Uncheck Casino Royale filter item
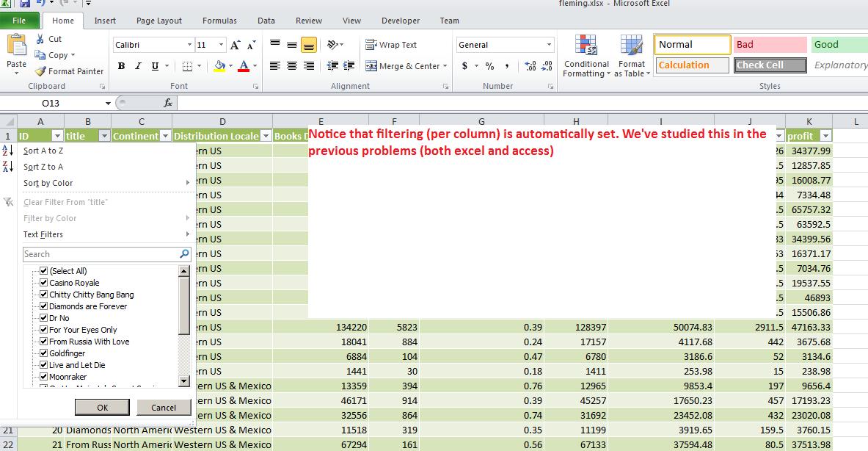 click(x=44, y=283)
